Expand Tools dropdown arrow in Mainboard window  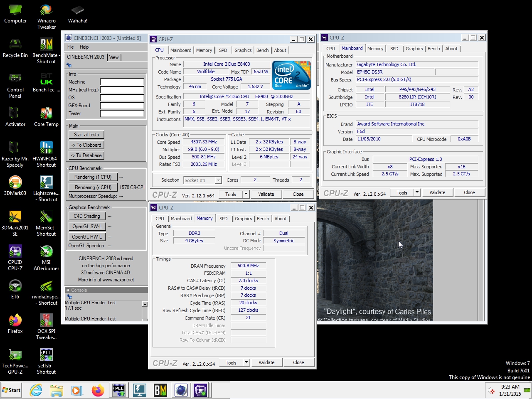tap(417, 192)
